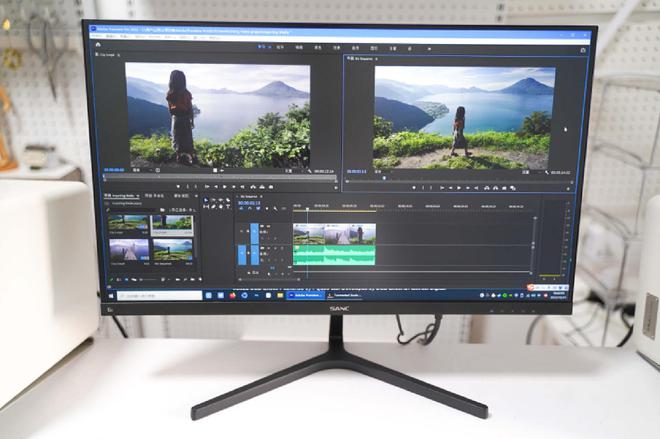Click the Export Frame camera icon in Program monitor
Viewport: 660px width, 439px height.
(x=505, y=188)
